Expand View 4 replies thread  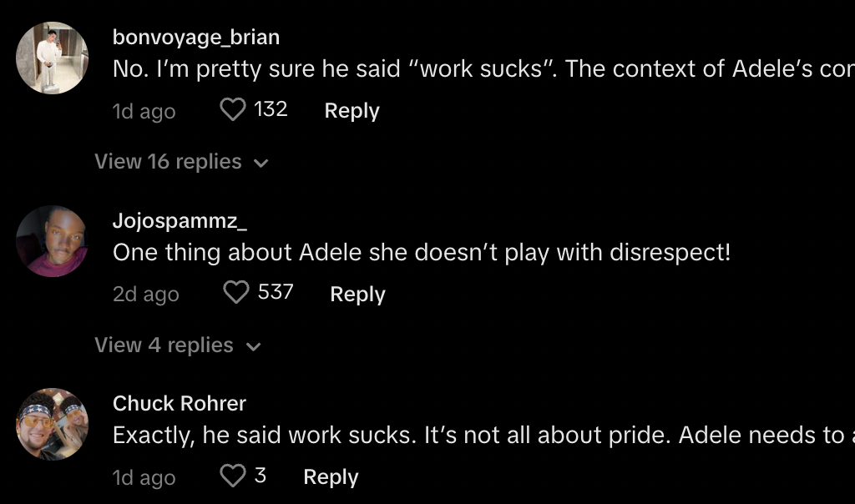point(164,345)
